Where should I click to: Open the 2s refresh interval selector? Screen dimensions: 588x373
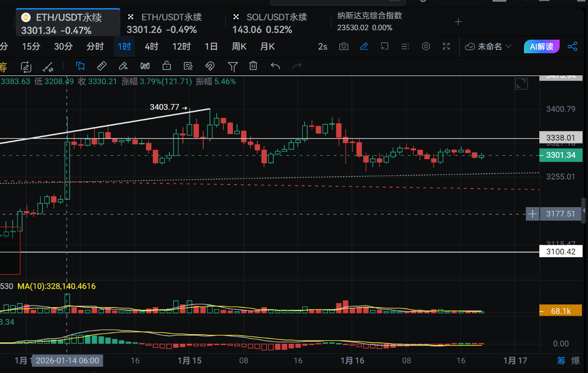(x=323, y=46)
